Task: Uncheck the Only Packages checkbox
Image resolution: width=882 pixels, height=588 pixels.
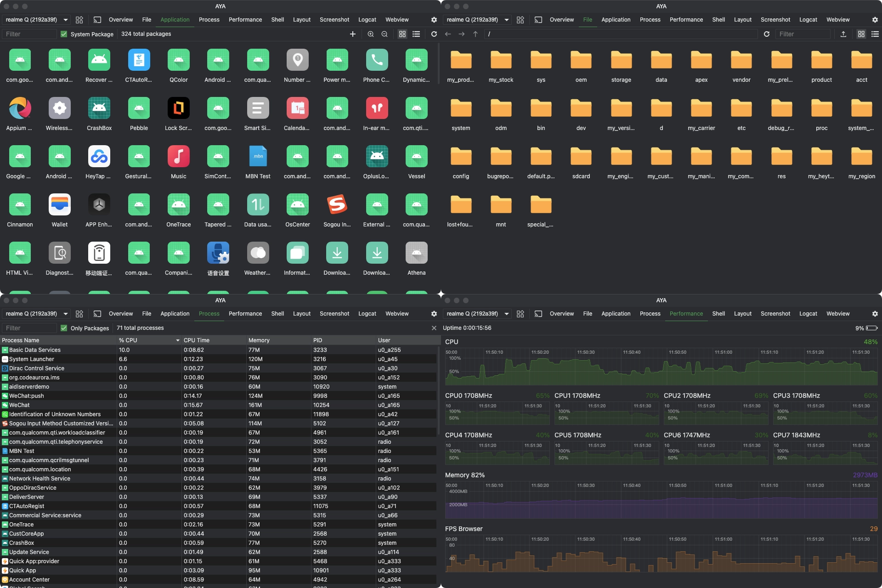Action: click(x=64, y=328)
